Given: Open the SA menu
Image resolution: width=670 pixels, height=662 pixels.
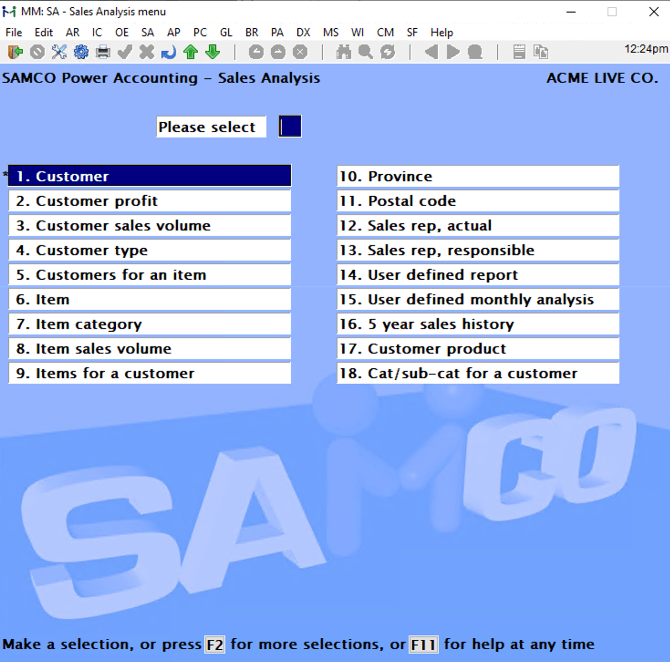Looking at the screenshot, I should pyautogui.click(x=147, y=32).
